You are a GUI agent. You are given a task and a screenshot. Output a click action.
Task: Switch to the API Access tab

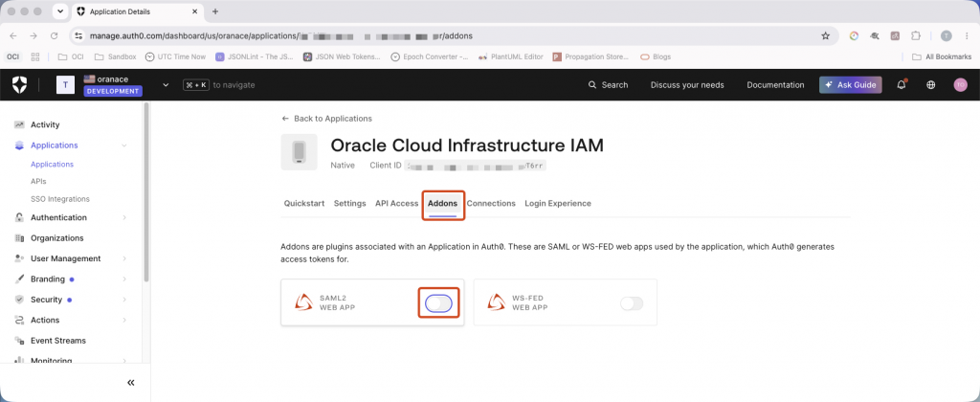click(397, 203)
